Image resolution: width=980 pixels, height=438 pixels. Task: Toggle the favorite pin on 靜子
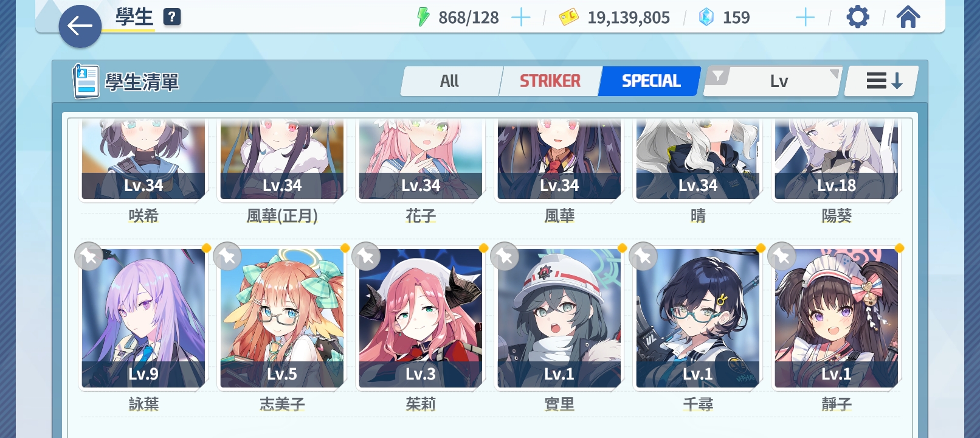point(782,257)
